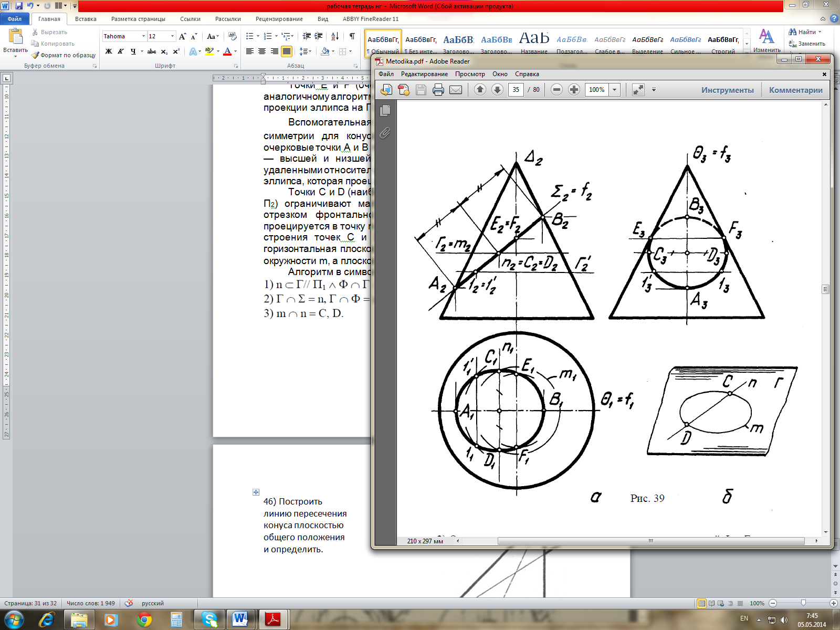Open line spacing dropdown in Word
Viewport: 840px width, 630px height.
(305, 51)
